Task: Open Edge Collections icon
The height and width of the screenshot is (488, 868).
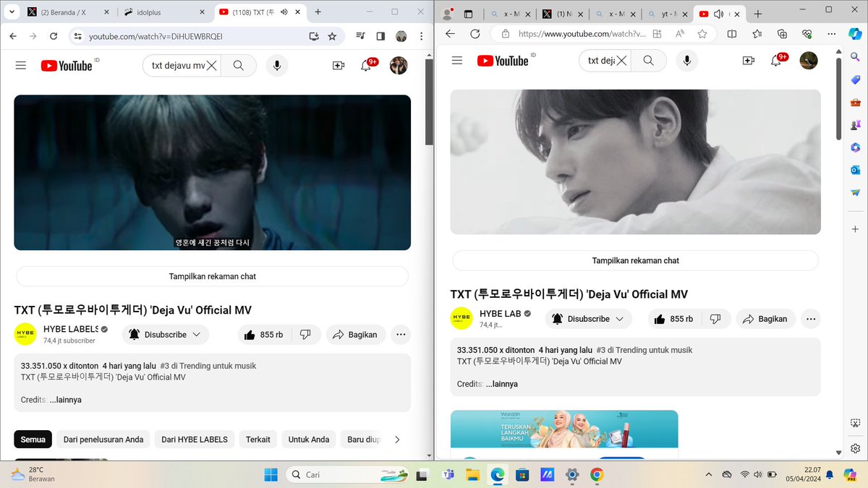Action: click(782, 34)
